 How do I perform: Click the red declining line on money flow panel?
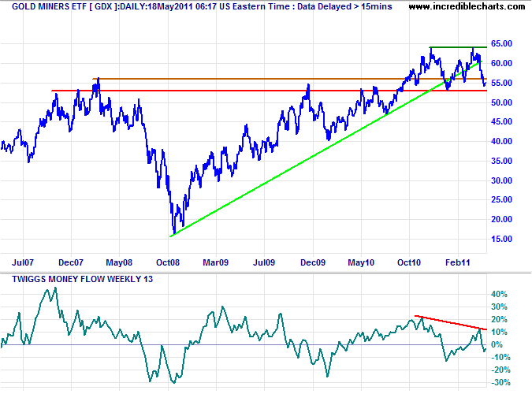(x=451, y=322)
